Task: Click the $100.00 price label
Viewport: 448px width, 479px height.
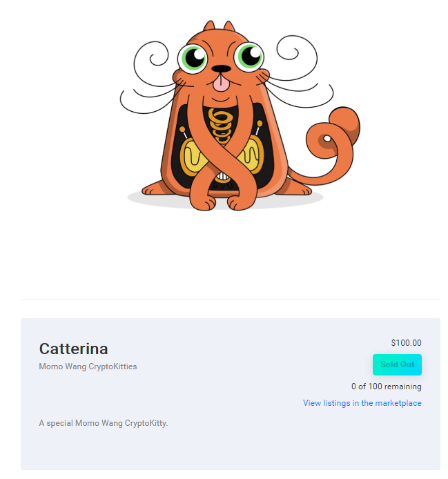Action: (406, 343)
